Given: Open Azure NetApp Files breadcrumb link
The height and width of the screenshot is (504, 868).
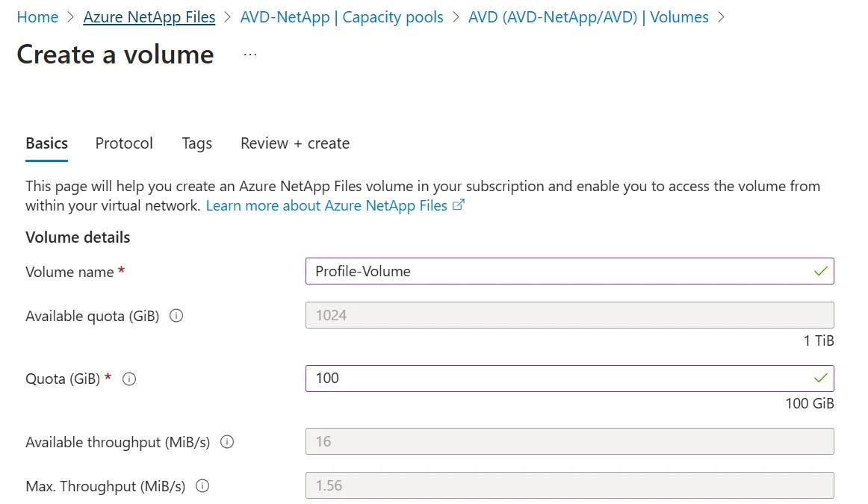Looking at the screenshot, I should (149, 17).
